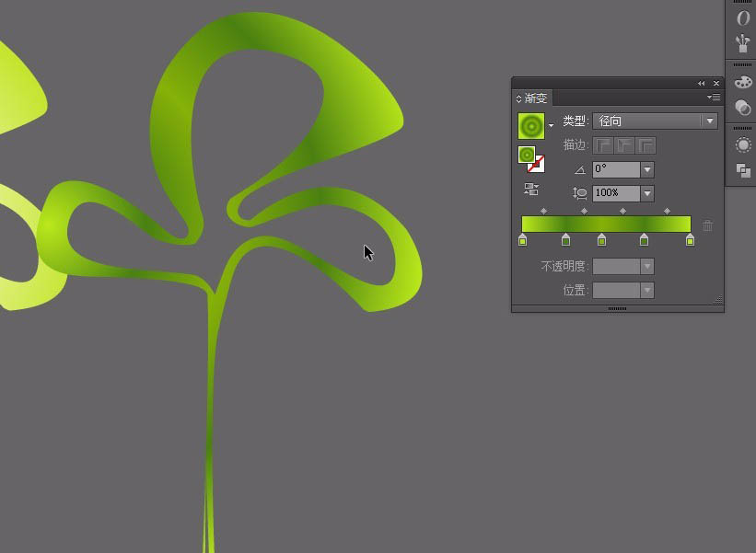Click the aspect ratio icon beside 100%
756x553 pixels.
click(579, 193)
